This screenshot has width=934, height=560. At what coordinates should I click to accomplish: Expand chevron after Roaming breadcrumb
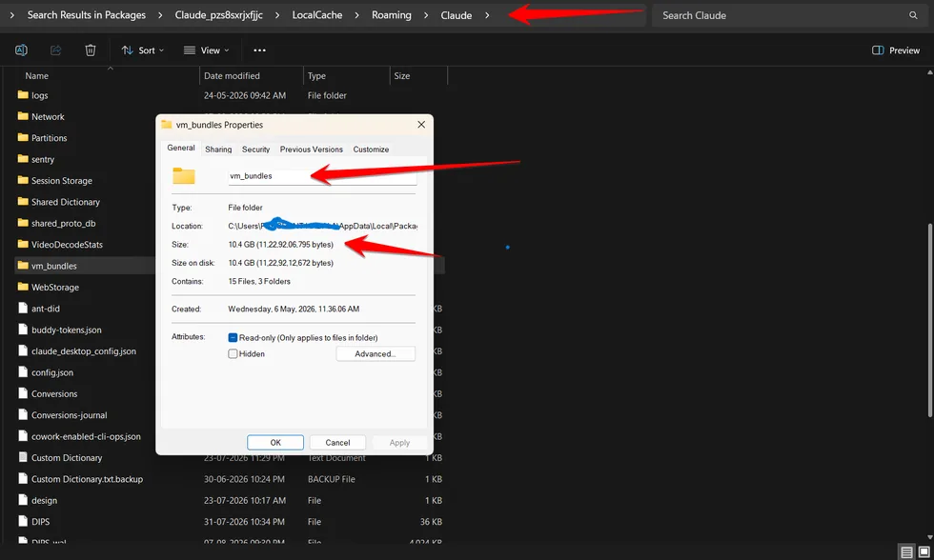(426, 15)
